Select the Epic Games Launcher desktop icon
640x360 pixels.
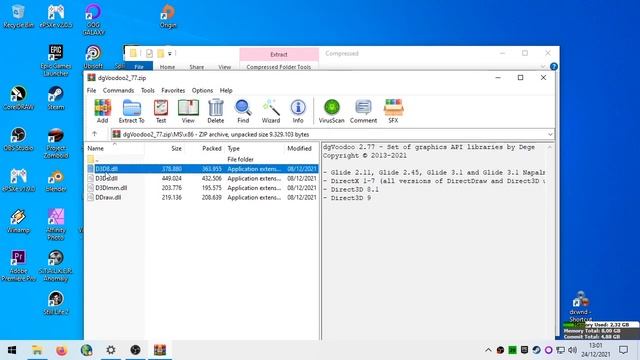point(56,60)
